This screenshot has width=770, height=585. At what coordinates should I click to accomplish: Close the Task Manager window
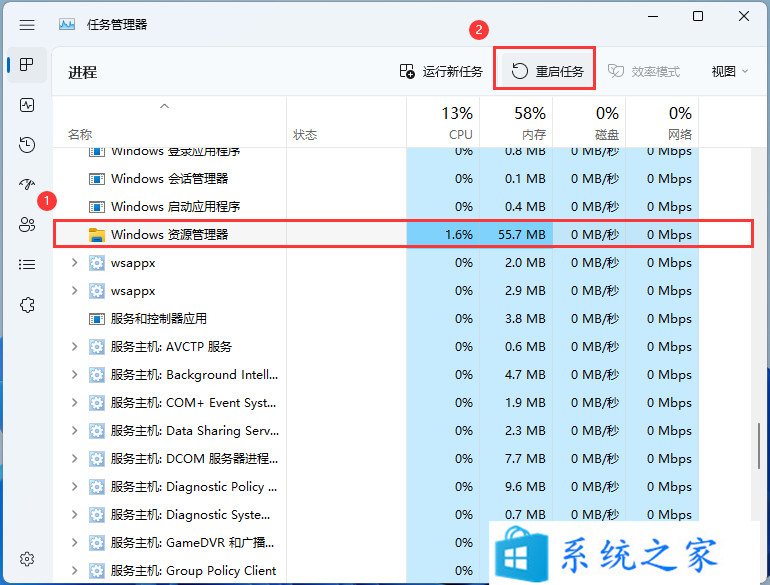(743, 16)
